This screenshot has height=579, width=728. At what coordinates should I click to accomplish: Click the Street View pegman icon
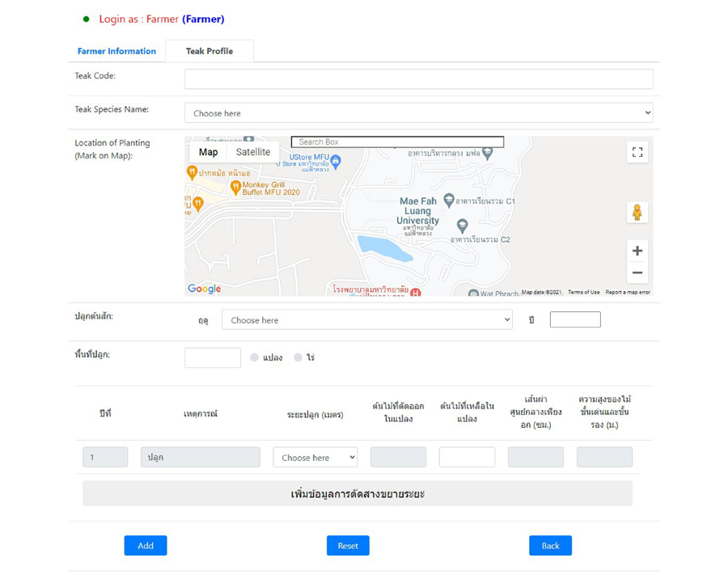[x=637, y=213]
